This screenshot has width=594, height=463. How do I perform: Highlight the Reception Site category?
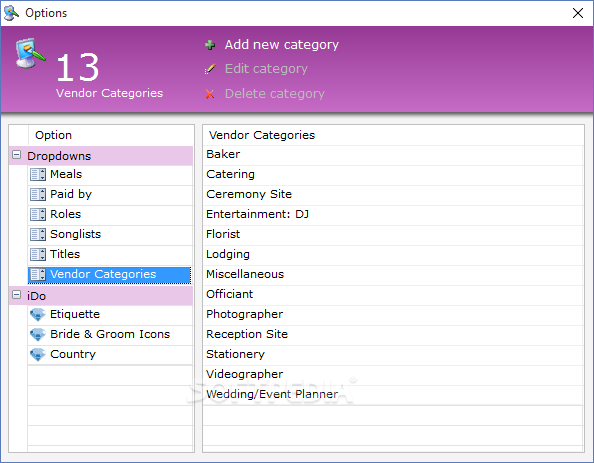click(x=393, y=335)
